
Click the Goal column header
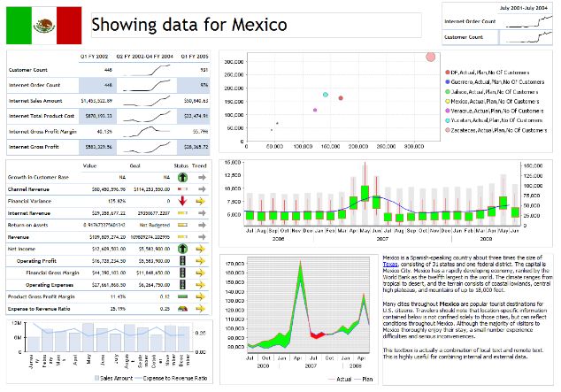click(134, 166)
